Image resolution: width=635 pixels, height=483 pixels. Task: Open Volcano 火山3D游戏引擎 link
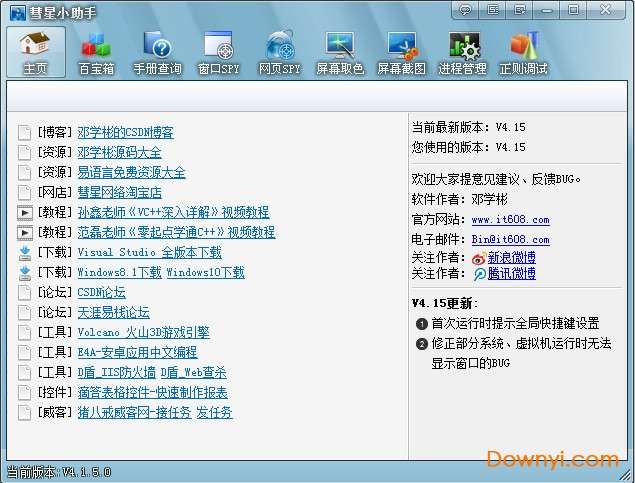click(x=143, y=332)
